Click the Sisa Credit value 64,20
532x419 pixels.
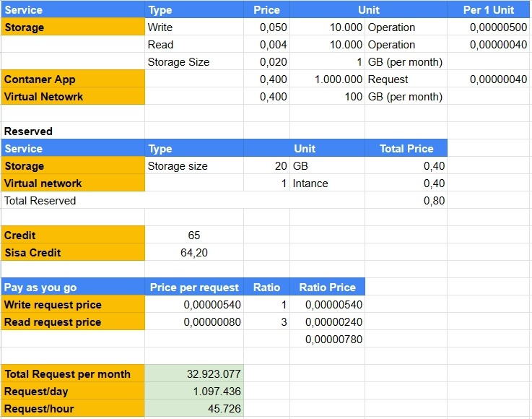pyautogui.click(x=194, y=252)
